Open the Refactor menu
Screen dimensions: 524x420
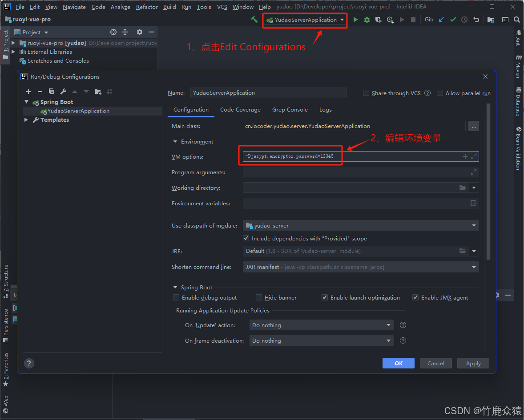tap(147, 7)
